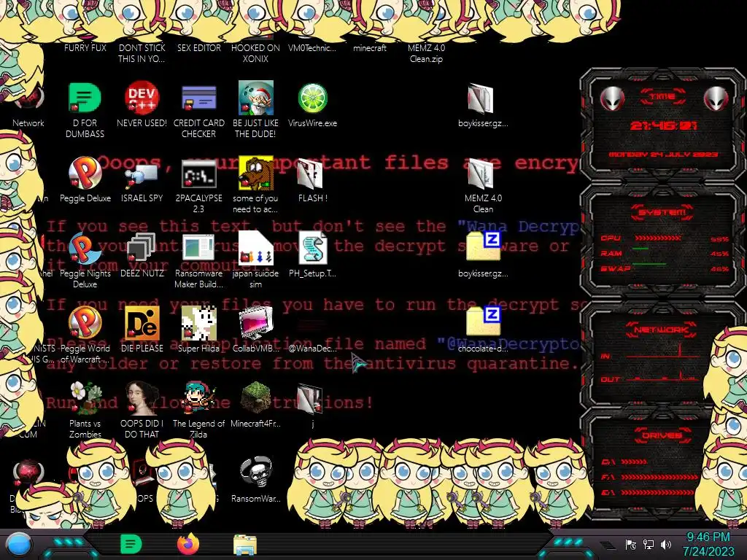Open the CollabVMB... monitor icon

tap(256, 324)
